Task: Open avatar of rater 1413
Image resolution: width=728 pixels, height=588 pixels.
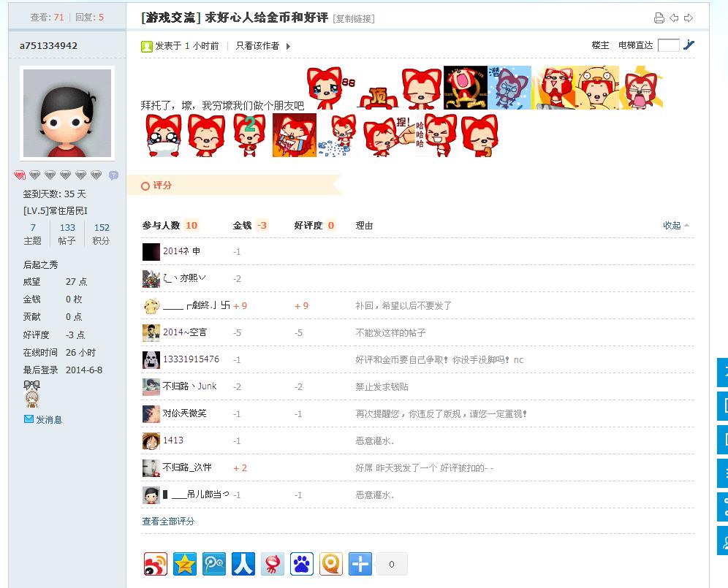Action: 151,440
